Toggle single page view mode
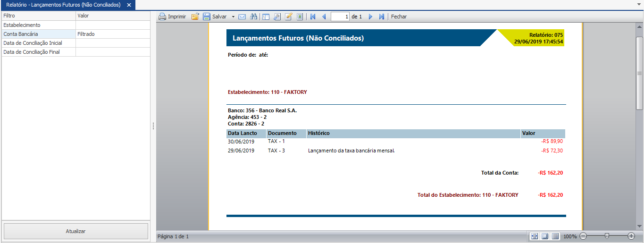644x243 pixels. coord(545,236)
